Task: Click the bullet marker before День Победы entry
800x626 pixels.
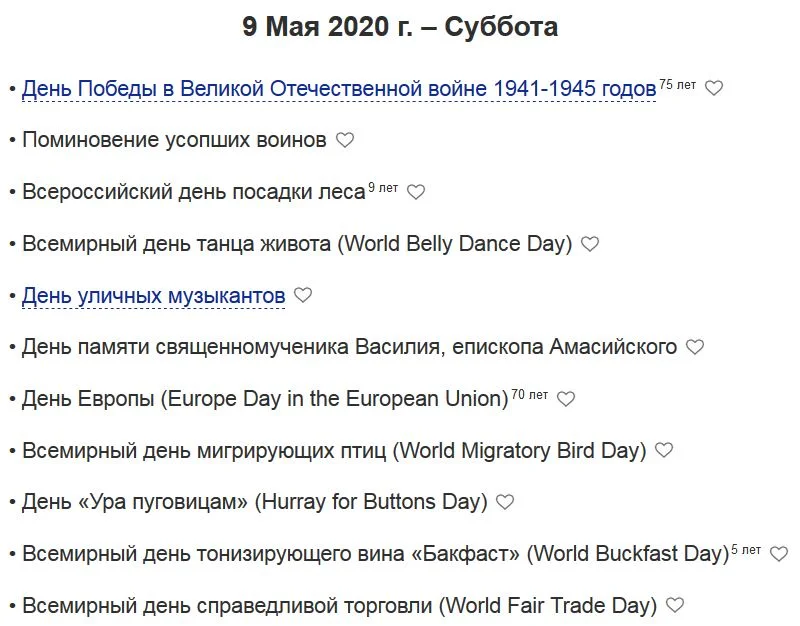Action: 12,89
